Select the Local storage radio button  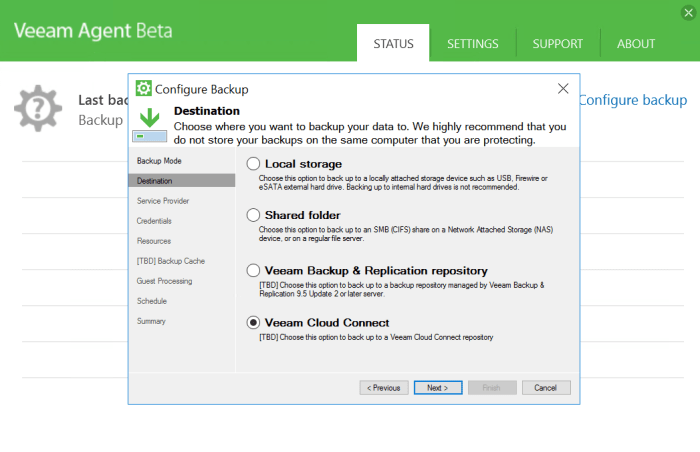tap(253, 164)
